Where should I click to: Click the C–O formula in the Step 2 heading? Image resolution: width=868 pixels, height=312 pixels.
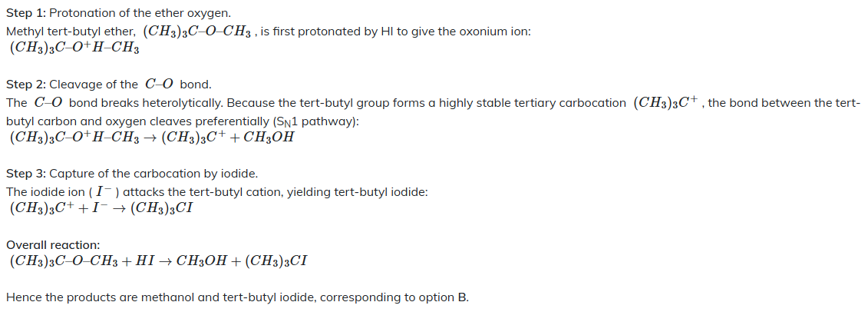tap(160, 85)
